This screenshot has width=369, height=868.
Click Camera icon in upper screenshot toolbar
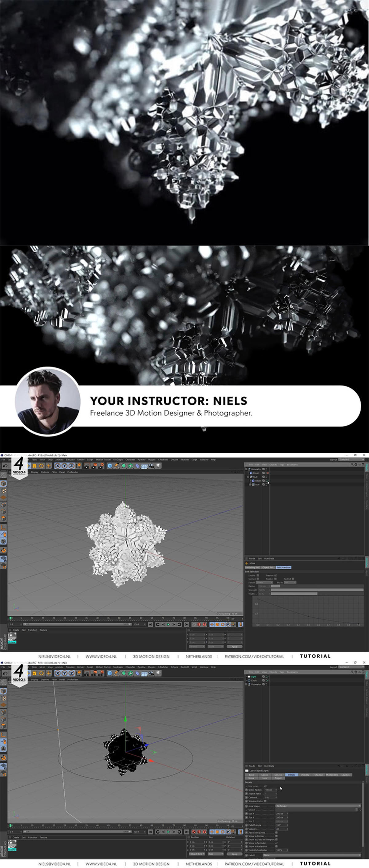coord(151,466)
